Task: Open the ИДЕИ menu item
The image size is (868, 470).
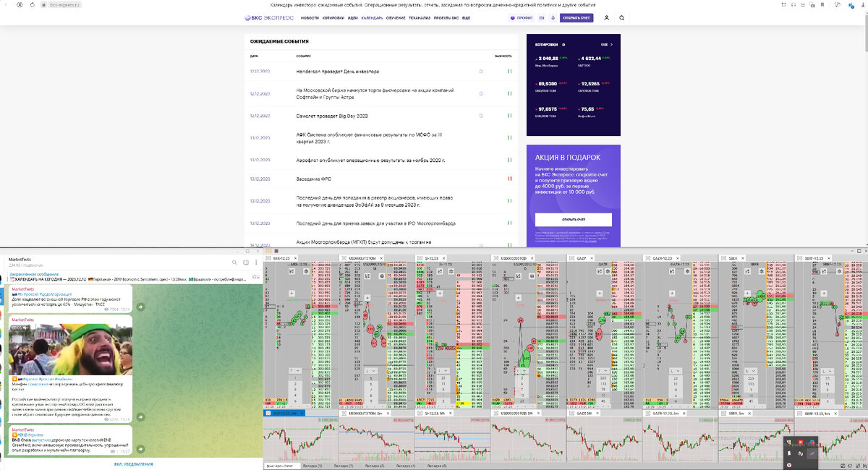Action: 353,17
